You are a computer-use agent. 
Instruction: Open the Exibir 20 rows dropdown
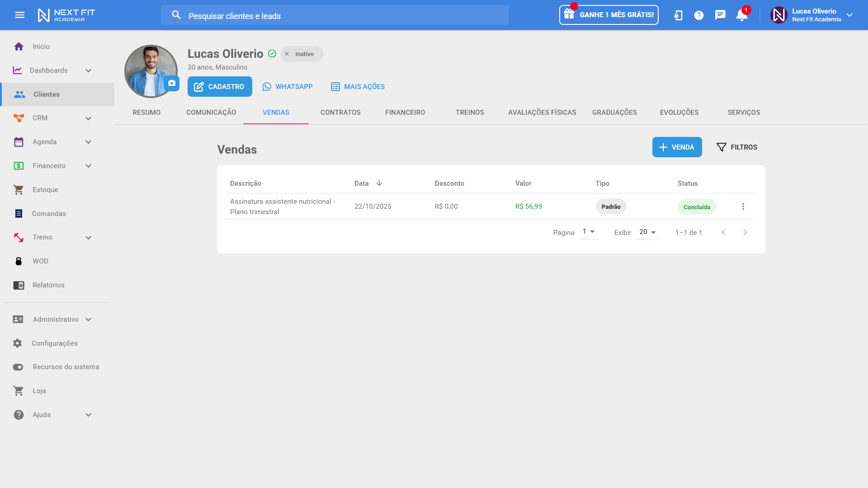pyautogui.click(x=647, y=232)
